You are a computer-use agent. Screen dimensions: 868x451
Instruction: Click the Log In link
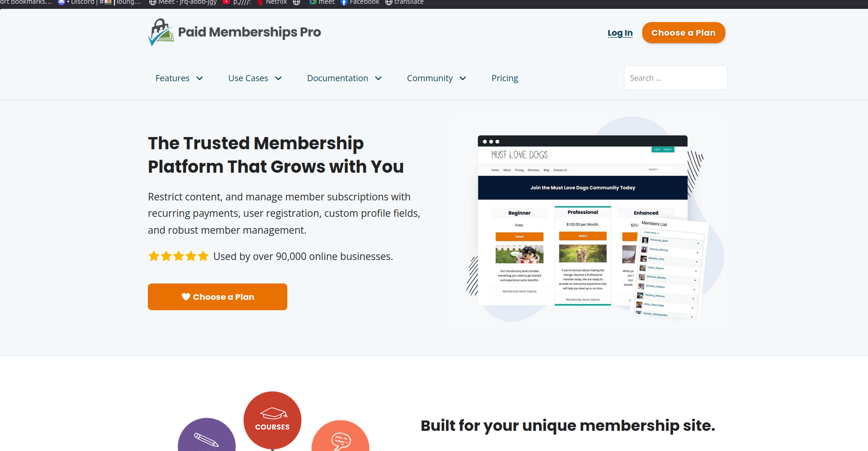[620, 33]
